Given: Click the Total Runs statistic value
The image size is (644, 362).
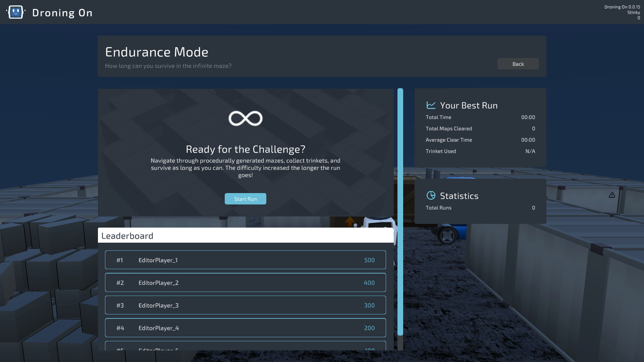Looking at the screenshot, I should [x=533, y=208].
